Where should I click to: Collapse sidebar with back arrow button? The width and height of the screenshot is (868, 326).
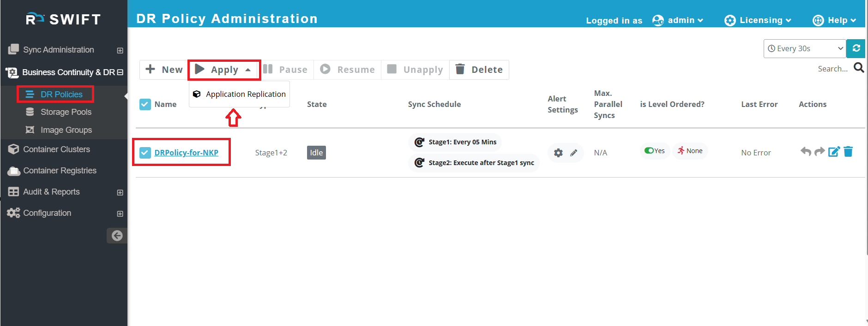click(x=117, y=236)
